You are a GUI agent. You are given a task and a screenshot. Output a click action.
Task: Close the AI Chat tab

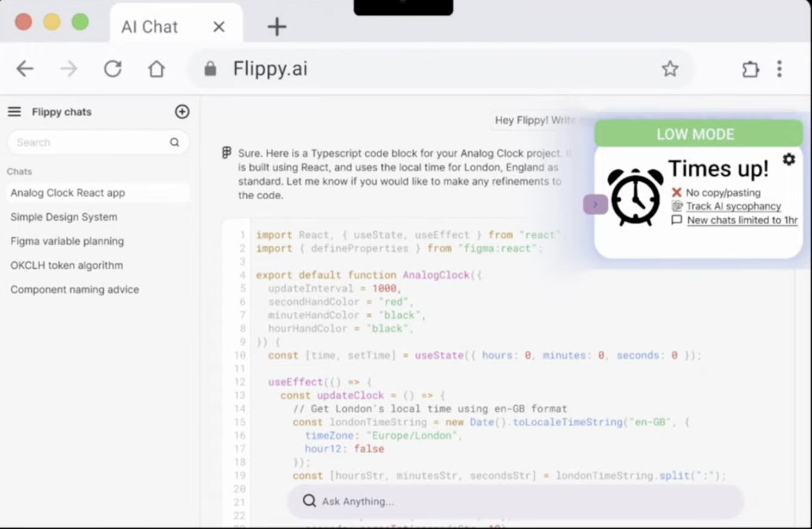219,26
